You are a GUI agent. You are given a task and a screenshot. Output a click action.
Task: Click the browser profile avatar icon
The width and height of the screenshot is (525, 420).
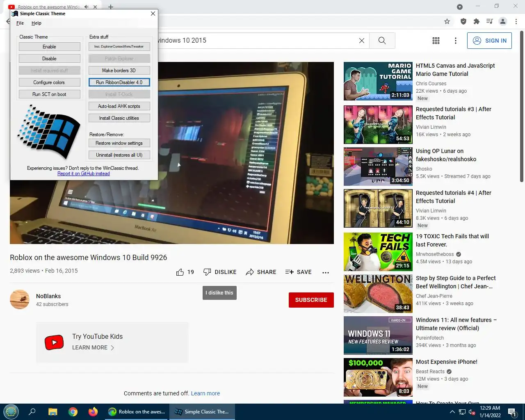503,21
